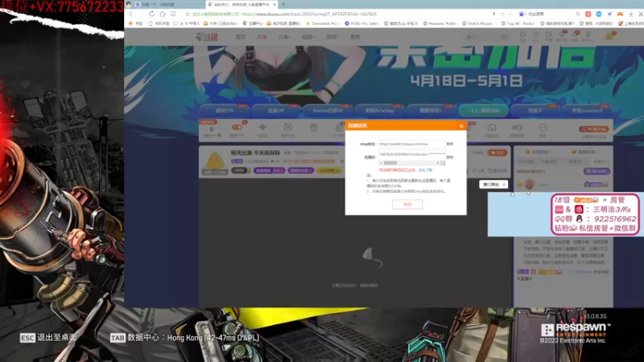Screen dimensions: 644x362
Task: Click the calendar icon in stream toolbar
Action: (288, 128)
